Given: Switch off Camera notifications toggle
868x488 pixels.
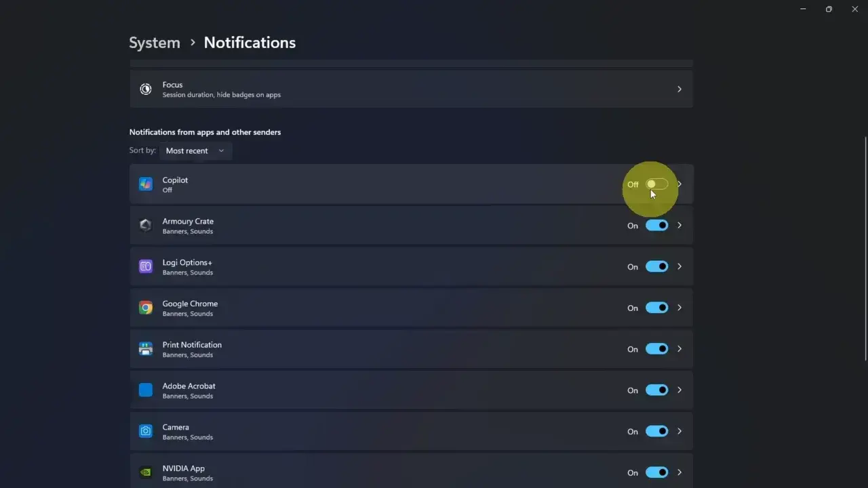Looking at the screenshot, I should [656, 431].
